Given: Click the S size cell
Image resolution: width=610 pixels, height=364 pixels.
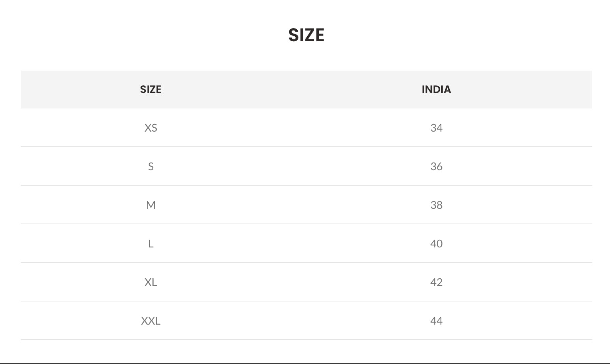Looking at the screenshot, I should pos(151,166).
